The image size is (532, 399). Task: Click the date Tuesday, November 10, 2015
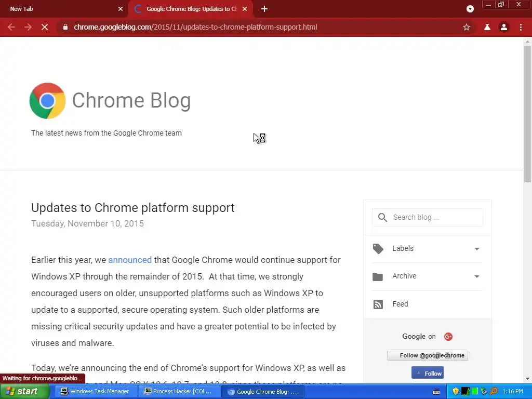click(87, 223)
